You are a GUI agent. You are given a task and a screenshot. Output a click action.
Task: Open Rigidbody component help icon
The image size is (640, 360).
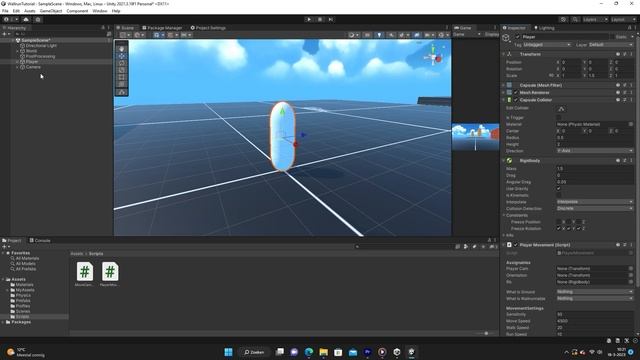618,160
